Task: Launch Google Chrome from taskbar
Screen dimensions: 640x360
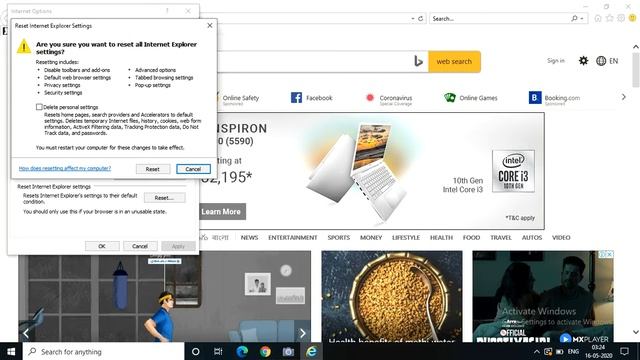Action: coord(265,351)
